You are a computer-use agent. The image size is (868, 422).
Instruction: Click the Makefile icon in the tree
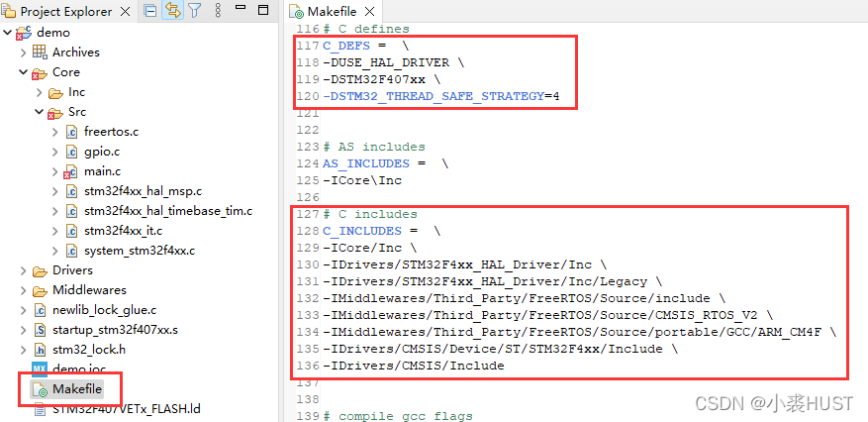[41, 390]
